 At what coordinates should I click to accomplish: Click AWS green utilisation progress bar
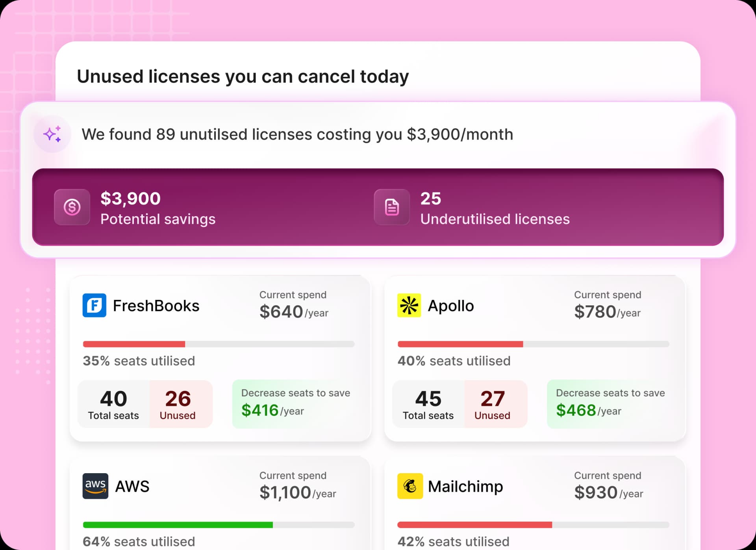(219, 525)
